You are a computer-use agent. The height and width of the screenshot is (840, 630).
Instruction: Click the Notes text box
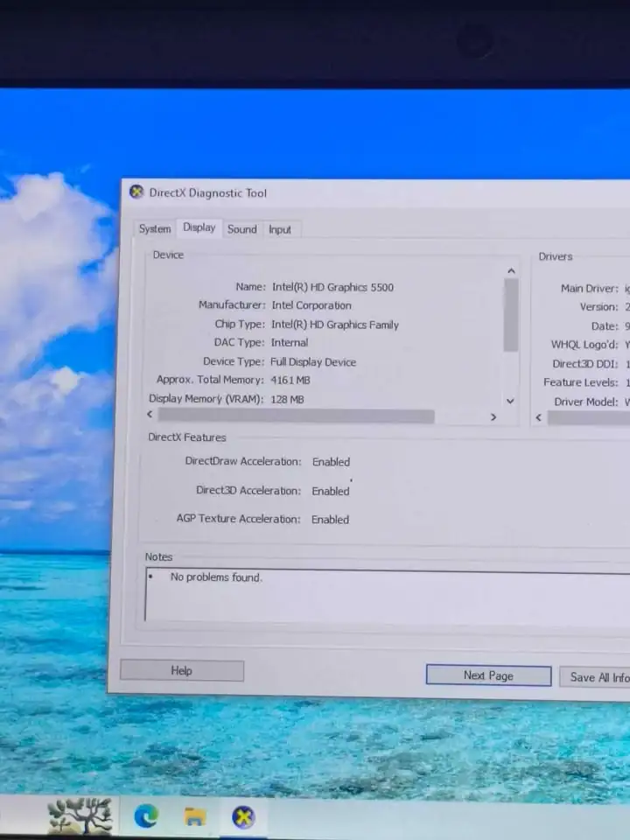388,596
